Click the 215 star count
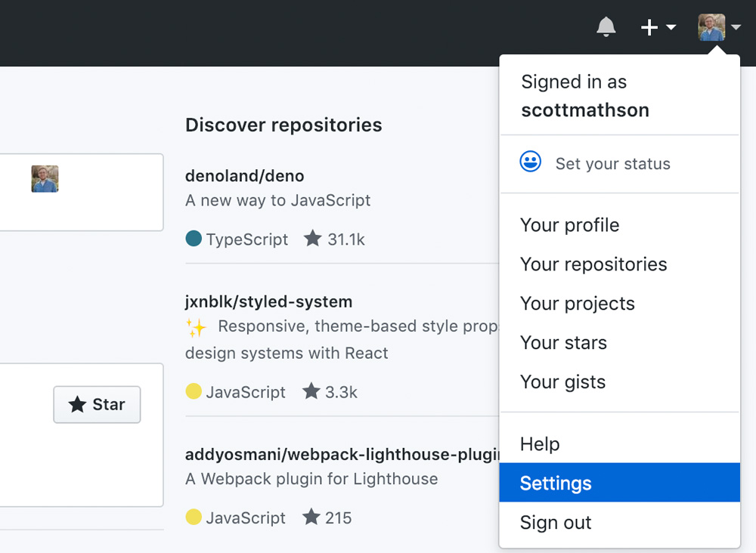The height and width of the screenshot is (553, 756). pyautogui.click(x=338, y=517)
